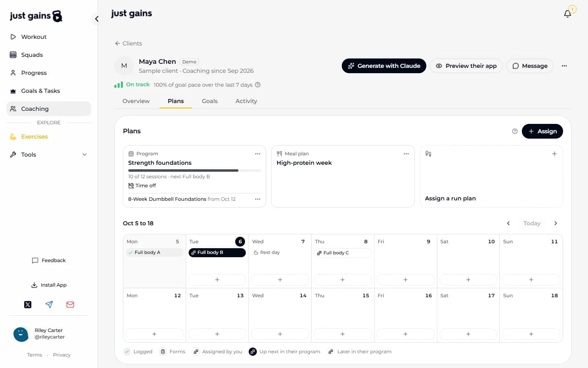The height and width of the screenshot is (368, 588).
Task: Switch to the Overview tab
Action: pos(136,101)
